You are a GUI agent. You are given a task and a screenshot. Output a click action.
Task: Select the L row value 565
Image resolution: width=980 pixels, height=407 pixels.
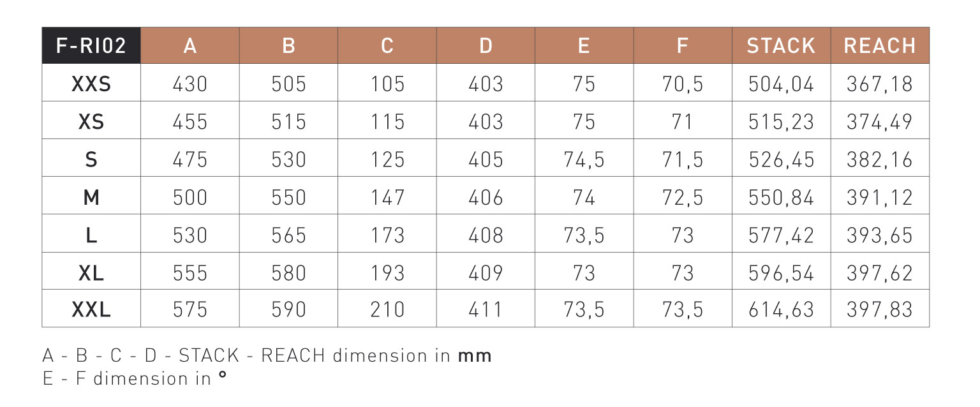288,235
